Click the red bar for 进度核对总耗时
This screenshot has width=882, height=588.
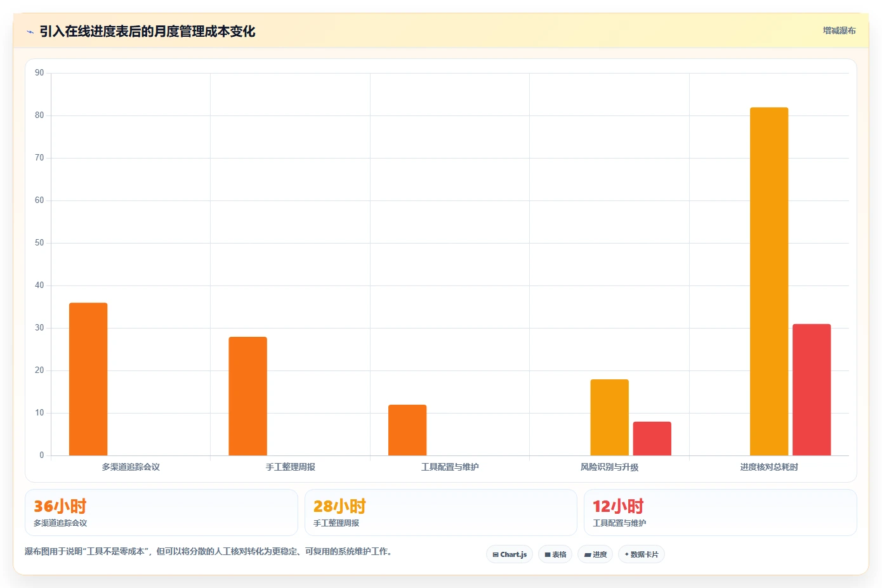812,389
